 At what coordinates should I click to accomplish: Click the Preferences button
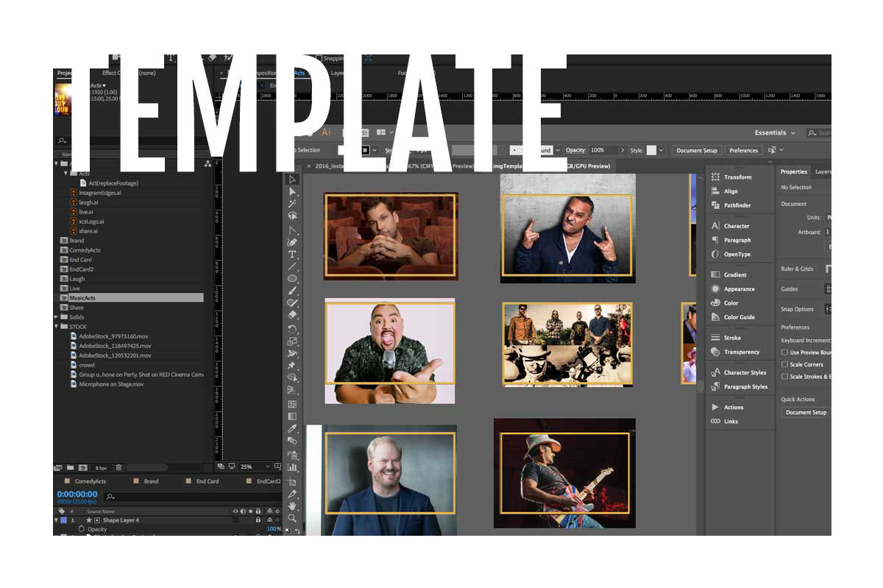[743, 150]
